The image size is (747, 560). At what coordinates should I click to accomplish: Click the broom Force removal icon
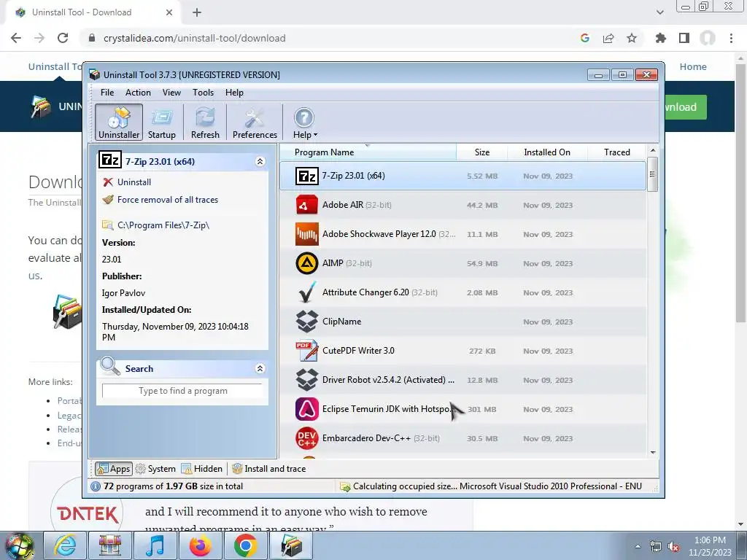(108, 200)
